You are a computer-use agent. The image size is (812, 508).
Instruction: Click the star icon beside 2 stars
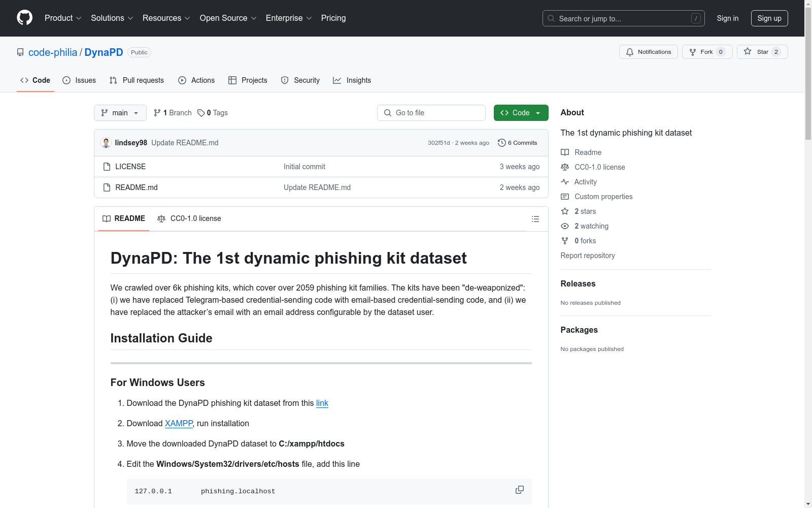pos(565,211)
